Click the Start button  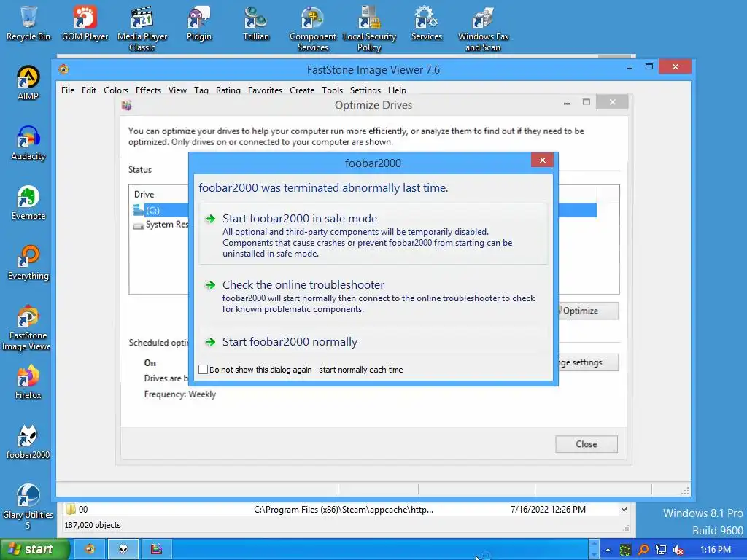tap(34, 549)
